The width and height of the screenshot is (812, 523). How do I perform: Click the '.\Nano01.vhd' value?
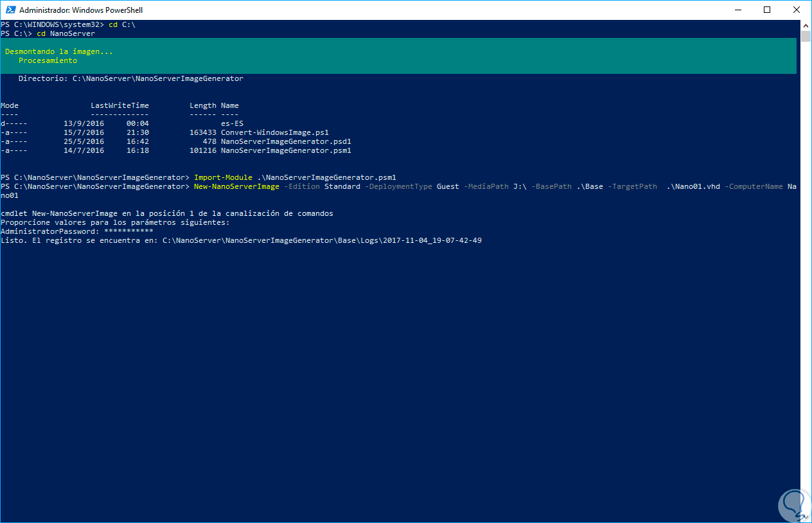[x=693, y=186]
